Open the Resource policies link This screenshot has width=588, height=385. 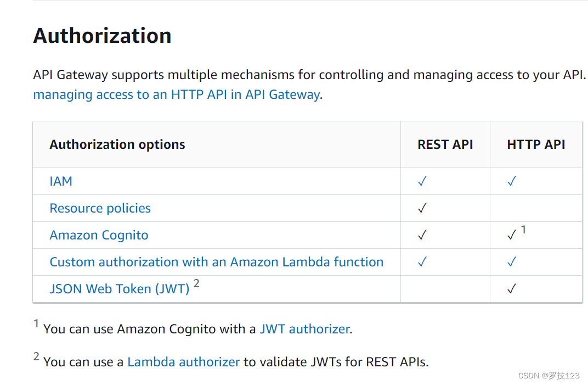[x=100, y=208]
